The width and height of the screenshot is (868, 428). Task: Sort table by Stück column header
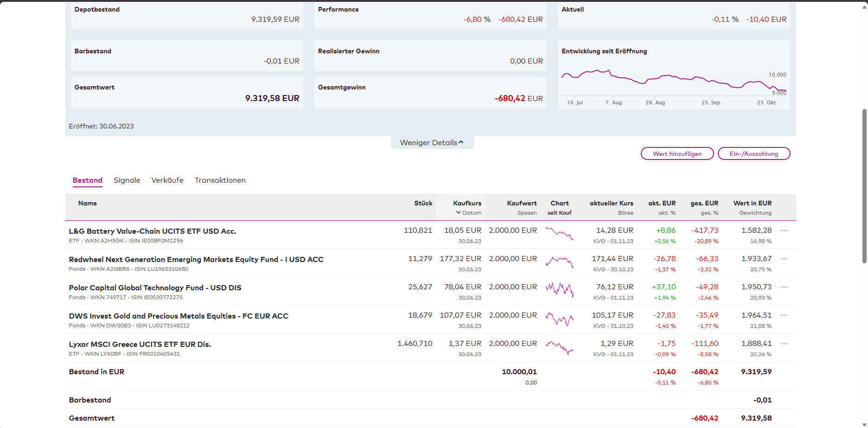point(423,203)
